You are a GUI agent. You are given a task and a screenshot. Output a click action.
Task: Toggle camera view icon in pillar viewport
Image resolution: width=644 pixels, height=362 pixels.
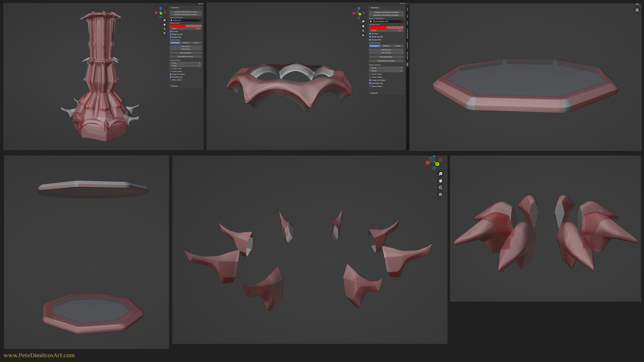[x=164, y=29]
